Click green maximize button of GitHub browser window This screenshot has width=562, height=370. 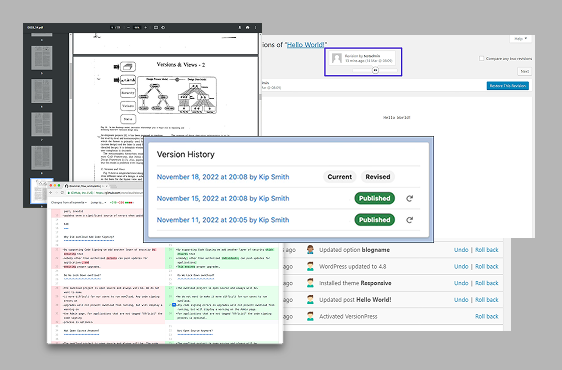pyautogui.click(x=59, y=185)
